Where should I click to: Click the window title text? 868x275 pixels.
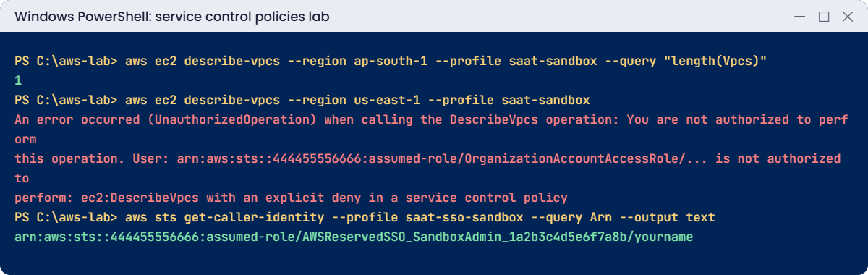[x=172, y=16]
